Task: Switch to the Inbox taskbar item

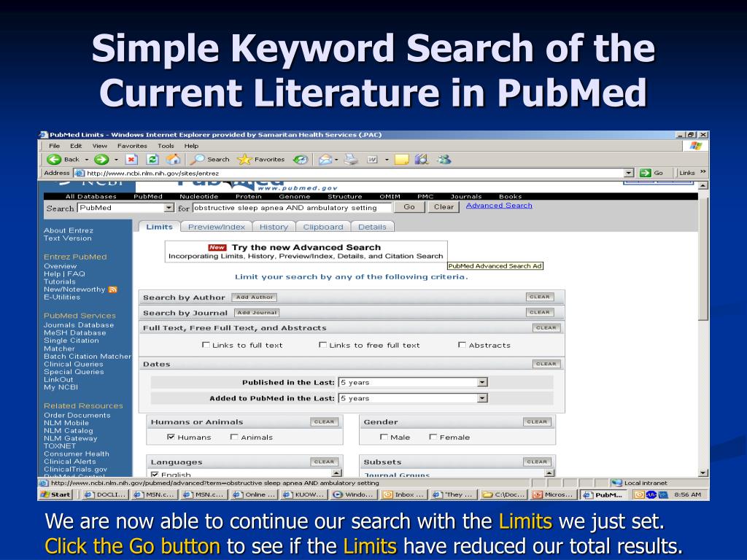Action: 404,494
